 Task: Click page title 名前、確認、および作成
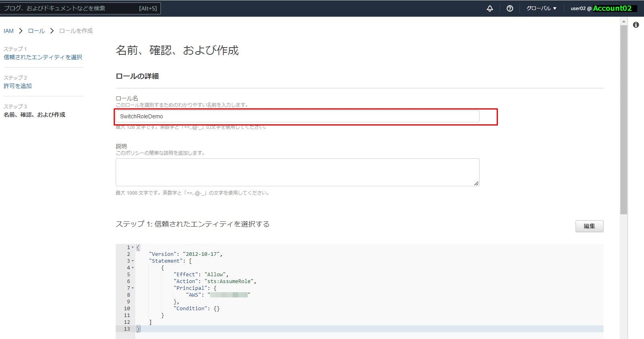point(177,50)
